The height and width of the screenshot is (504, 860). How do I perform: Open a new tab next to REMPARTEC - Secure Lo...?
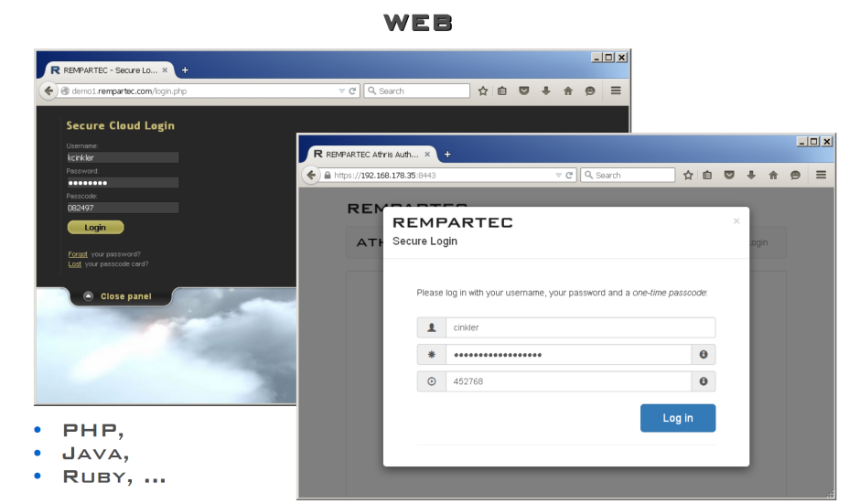pos(185,70)
